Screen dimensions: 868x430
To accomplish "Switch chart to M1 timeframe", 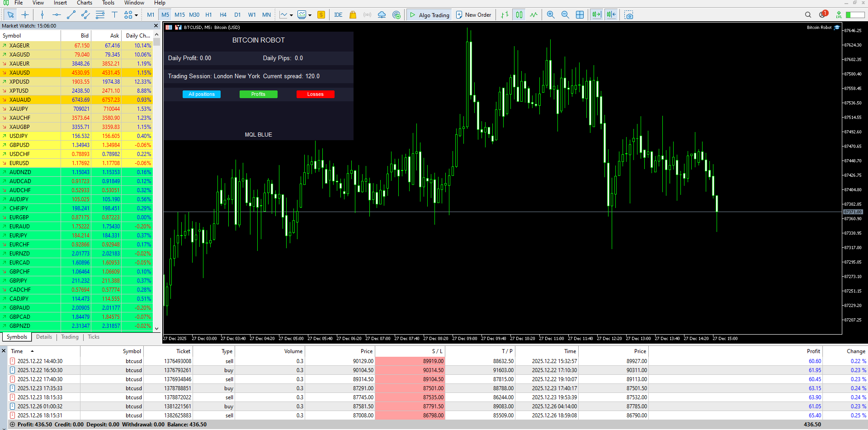I will tap(151, 15).
